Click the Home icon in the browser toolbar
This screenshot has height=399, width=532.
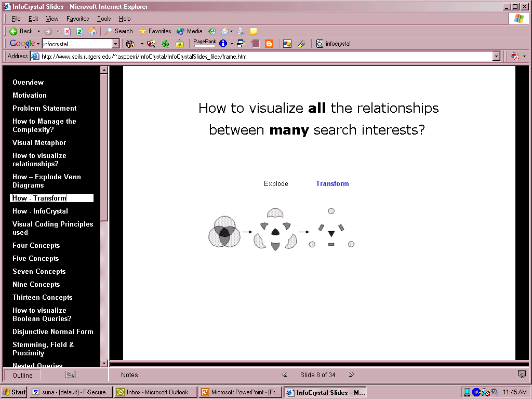[x=92, y=31]
